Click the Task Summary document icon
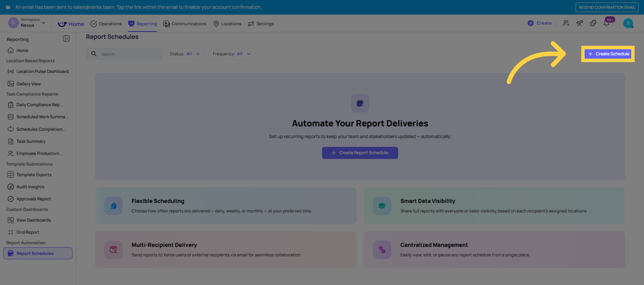Screen dimensions: 644x285 [11, 141]
